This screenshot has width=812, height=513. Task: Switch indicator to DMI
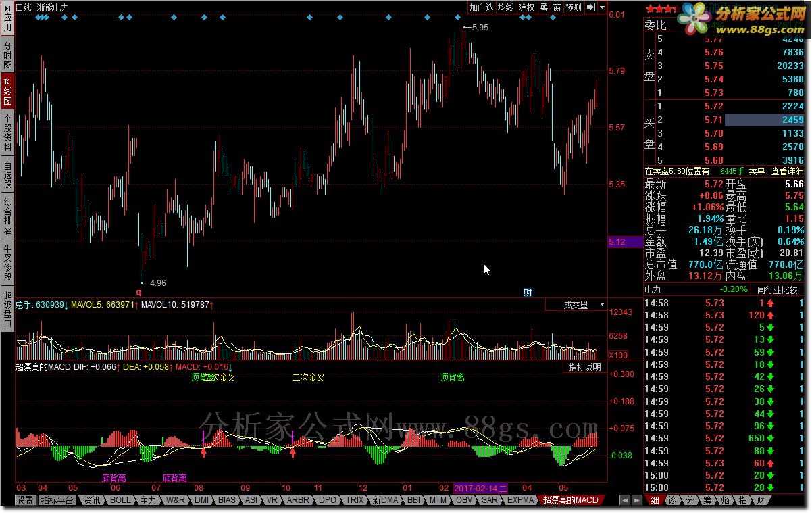click(x=202, y=500)
